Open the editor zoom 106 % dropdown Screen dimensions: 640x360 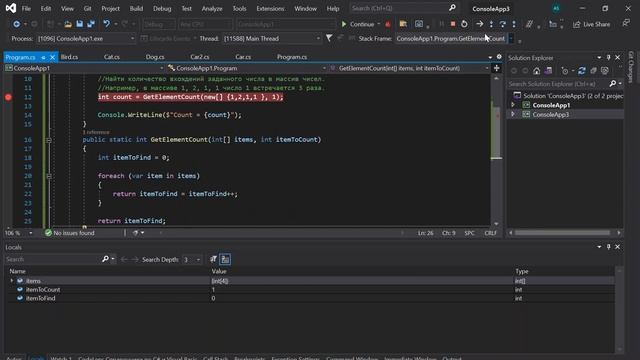point(19,233)
